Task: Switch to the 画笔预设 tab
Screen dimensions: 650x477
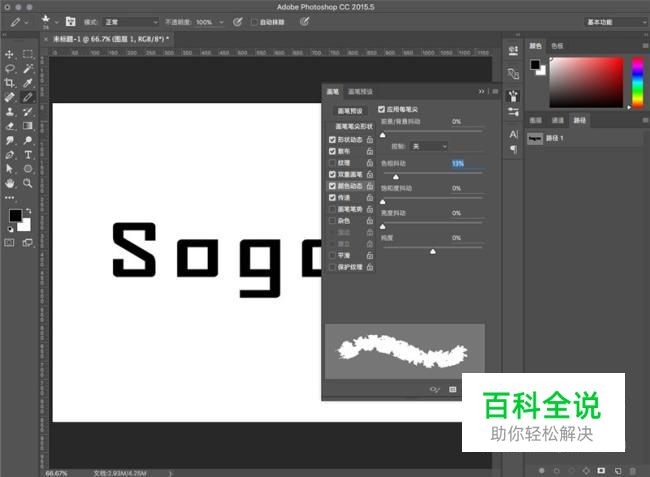Action: [x=360, y=92]
